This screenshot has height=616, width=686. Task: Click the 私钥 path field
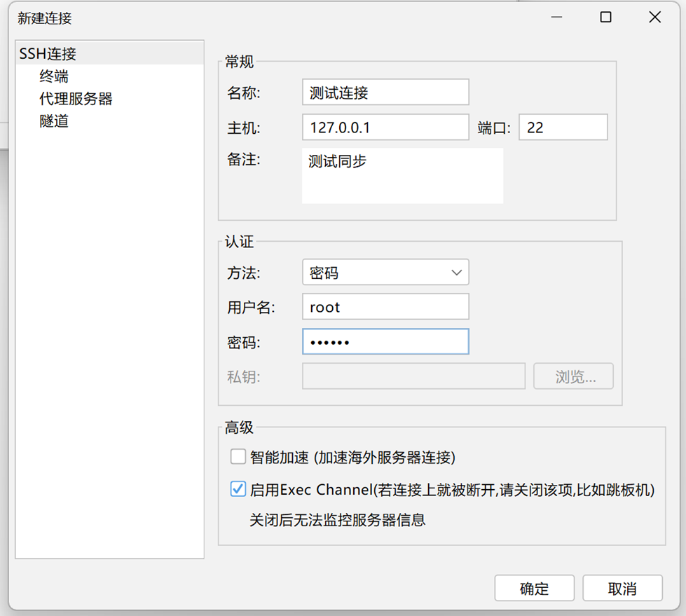point(413,376)
